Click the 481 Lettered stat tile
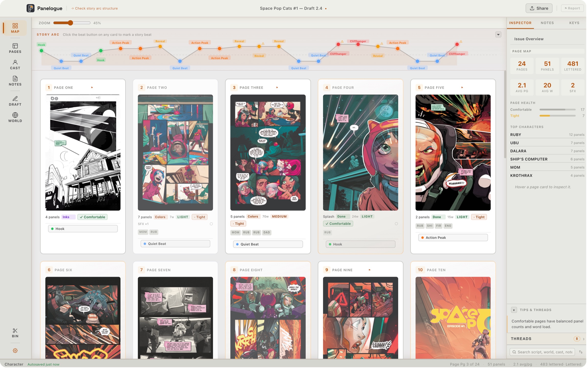This screenshot has height=369, width=588. click(x=574, y=66)
